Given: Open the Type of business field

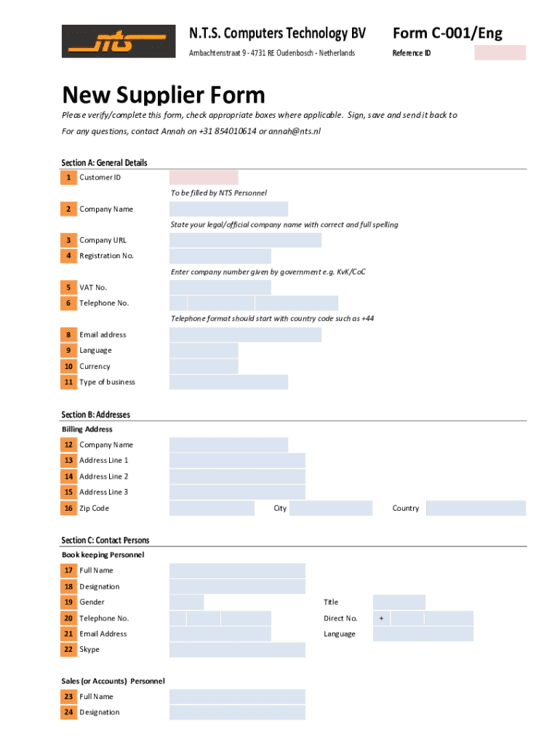Looking at the screenshot, I should 228,382.
